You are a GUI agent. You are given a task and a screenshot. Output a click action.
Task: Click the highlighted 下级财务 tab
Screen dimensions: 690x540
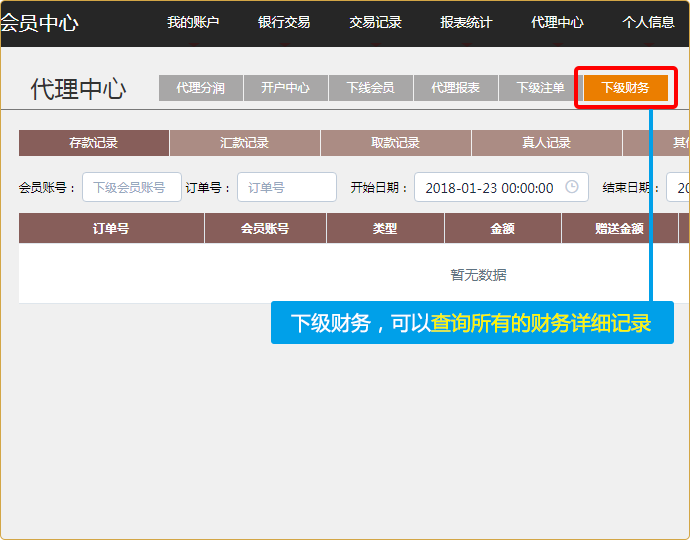tap(625, 88)
